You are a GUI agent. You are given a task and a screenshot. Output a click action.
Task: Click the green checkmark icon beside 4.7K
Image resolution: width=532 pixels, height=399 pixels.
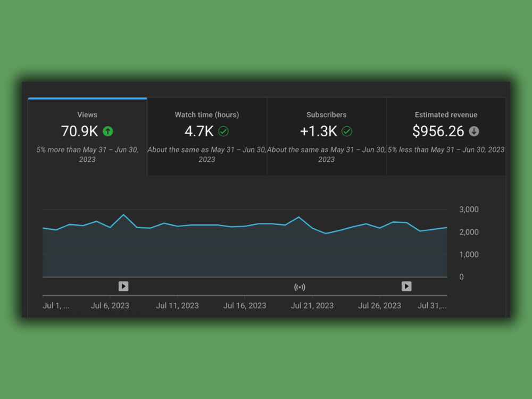(x=223, y=131)
